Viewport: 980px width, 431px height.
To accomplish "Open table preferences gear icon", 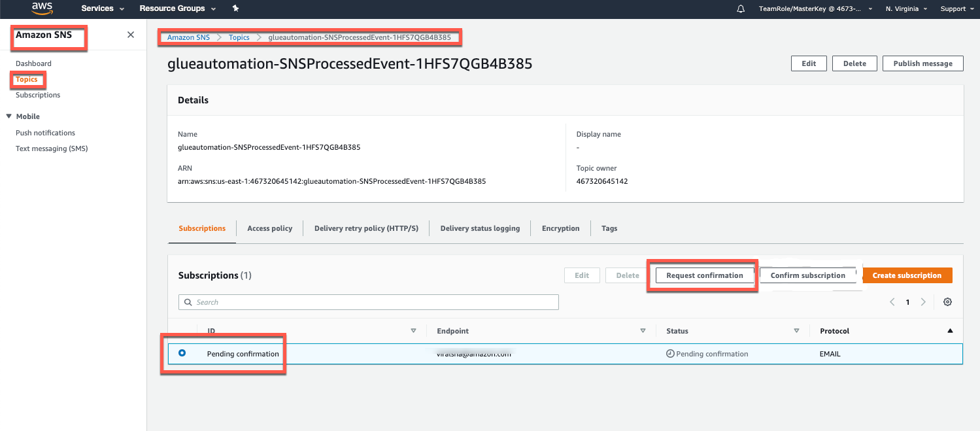I will coord(947,302).
